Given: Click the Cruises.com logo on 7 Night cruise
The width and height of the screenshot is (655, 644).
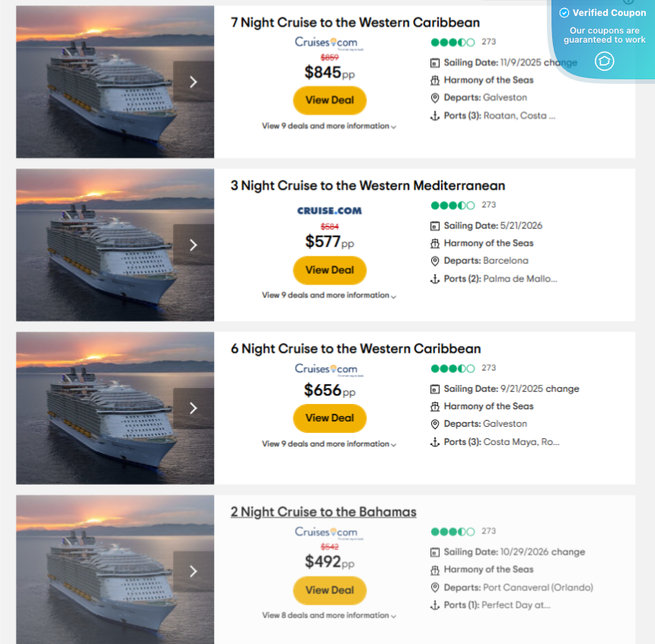Looking at the screenshot, I should click(x=326, y=43).
